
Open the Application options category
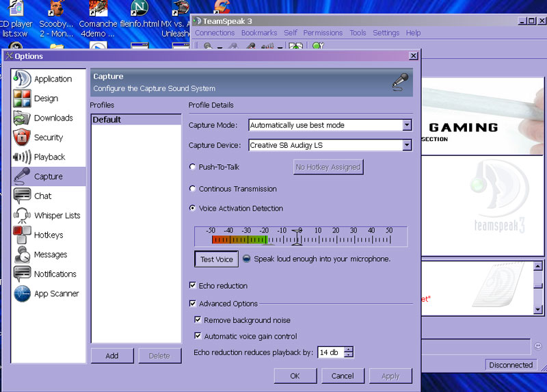point(49,79)
